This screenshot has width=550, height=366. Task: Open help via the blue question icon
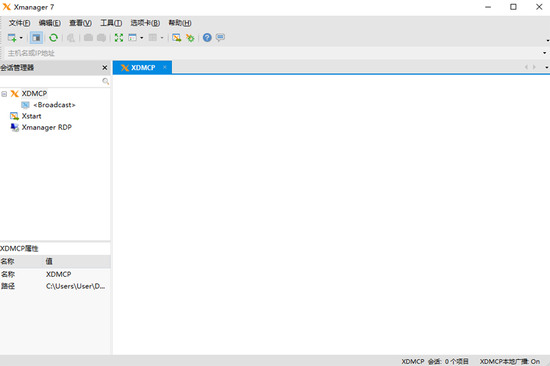pos(207,38)
